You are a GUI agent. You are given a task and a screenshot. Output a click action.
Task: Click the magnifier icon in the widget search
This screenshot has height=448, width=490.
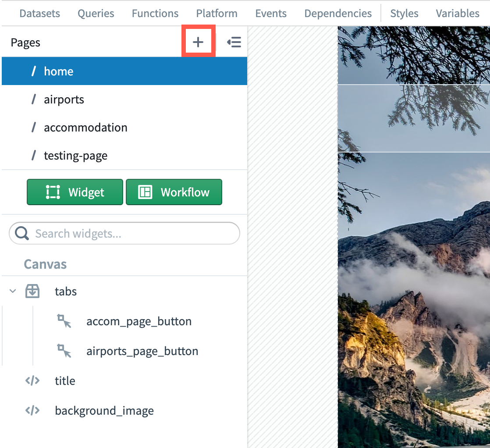coord(22,233)
